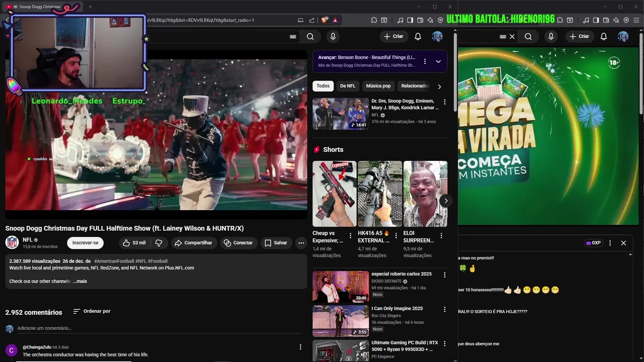Activate voice search microphone in left window
The height and width of the screenshot is (362, 644).
pos(333,36)
